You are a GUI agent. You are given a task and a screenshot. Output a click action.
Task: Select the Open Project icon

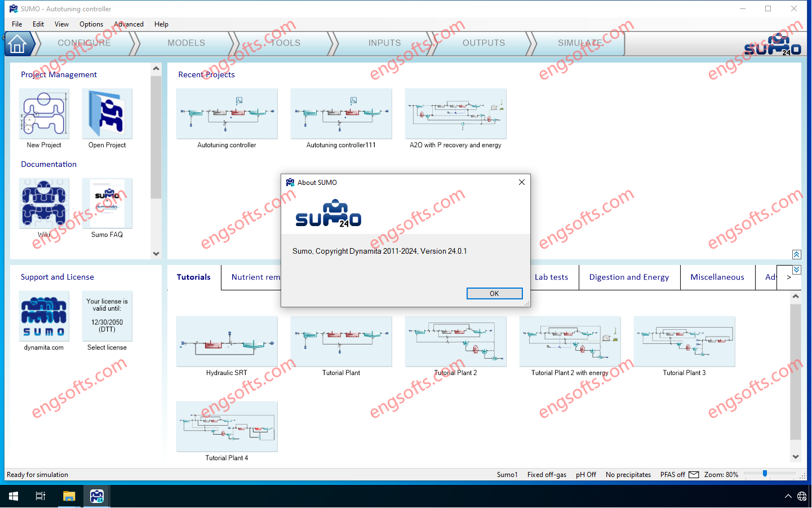107,113
